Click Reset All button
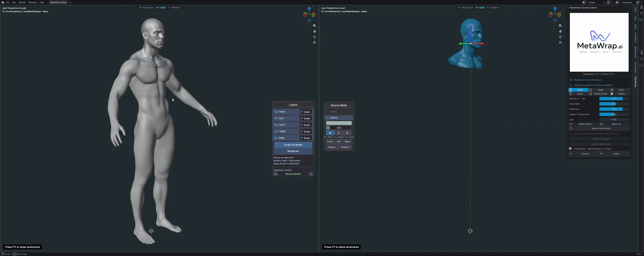Screen dimensions: 644x256 click(614, 124)
